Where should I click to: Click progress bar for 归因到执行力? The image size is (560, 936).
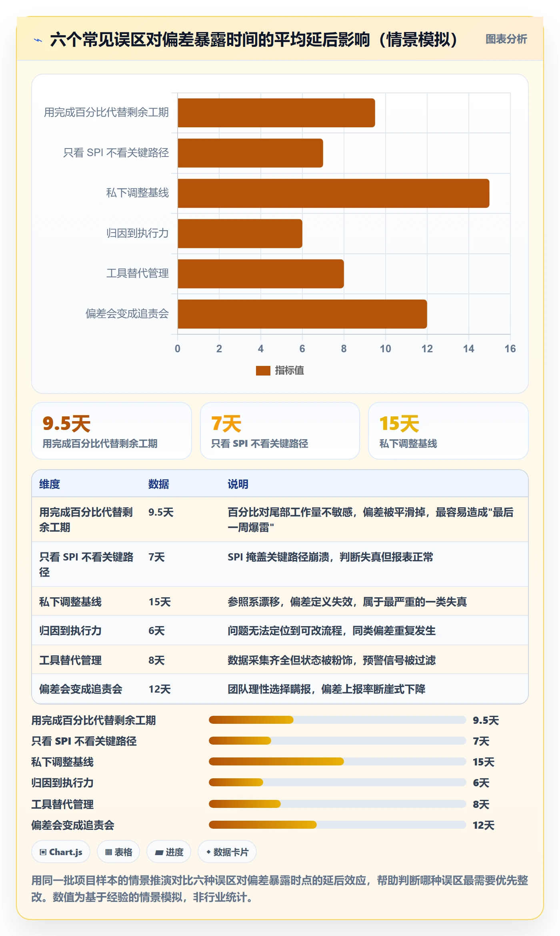coord(337,782)
